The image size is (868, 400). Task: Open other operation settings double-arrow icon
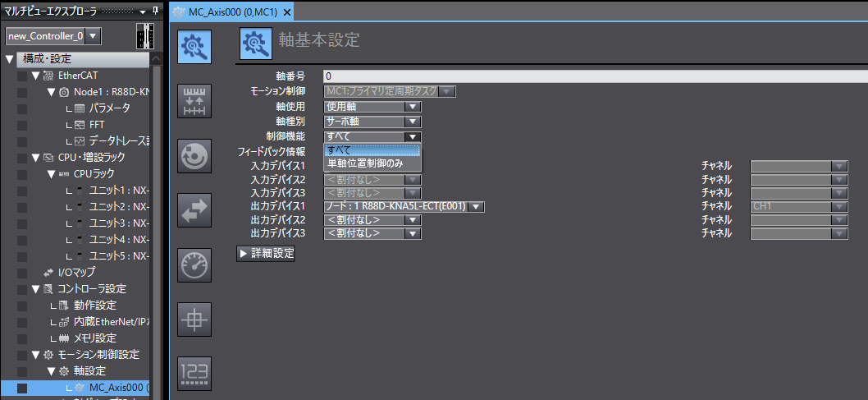(x=194, y=210)
